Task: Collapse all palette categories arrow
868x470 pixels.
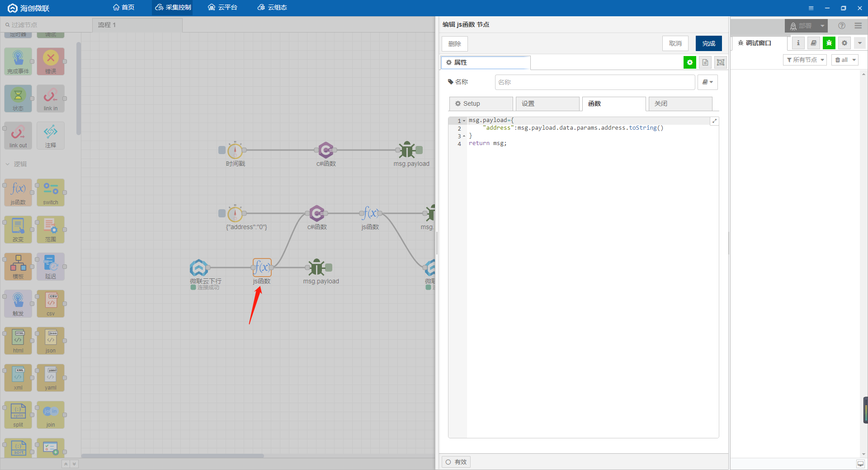Action: (x=66, y=464)
